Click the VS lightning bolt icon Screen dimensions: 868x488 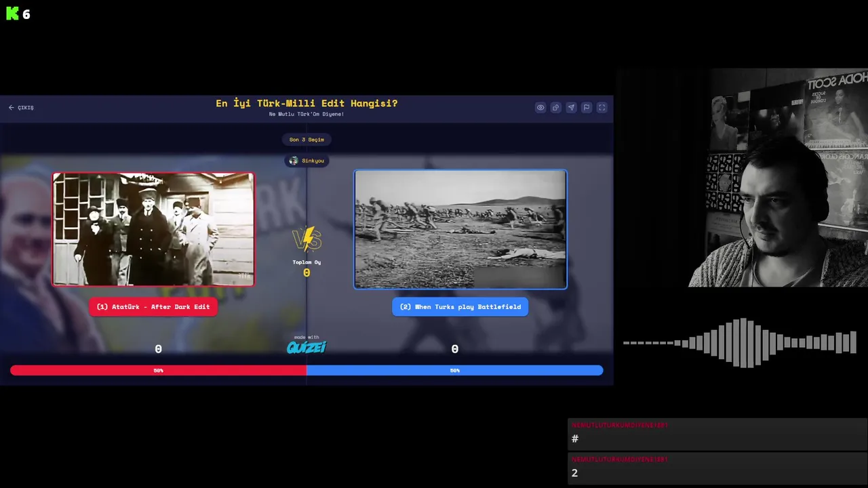pyautogui.click(x=307, y=239)
